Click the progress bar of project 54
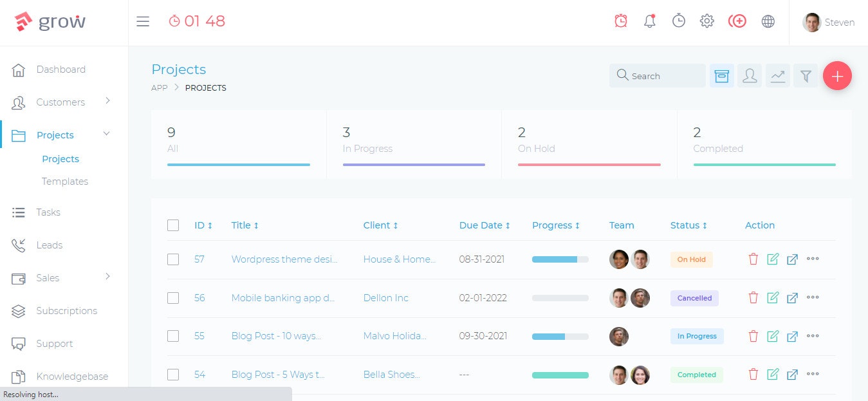 pyautogui.click(x=560, y=374)
